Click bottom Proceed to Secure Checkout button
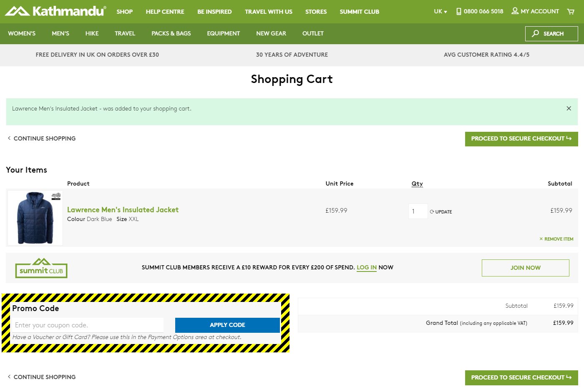This screenshot has width=584, height=392. 521,378
